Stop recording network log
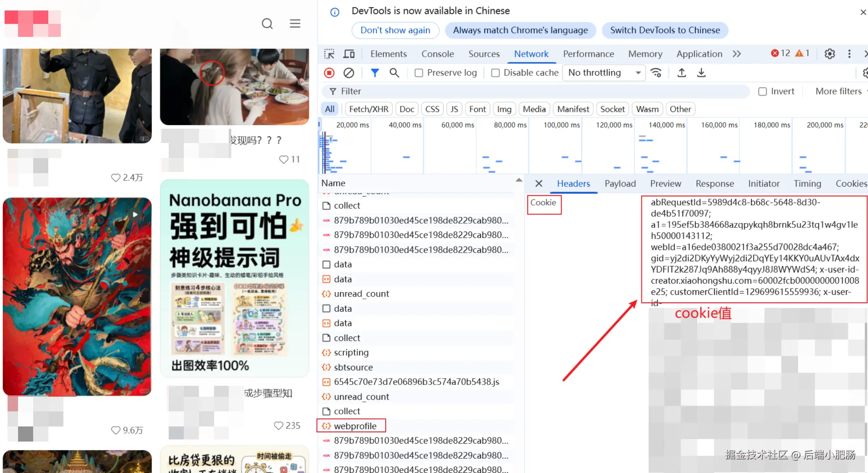This screenshot has height=473, width=868. (x=329, y=73)
